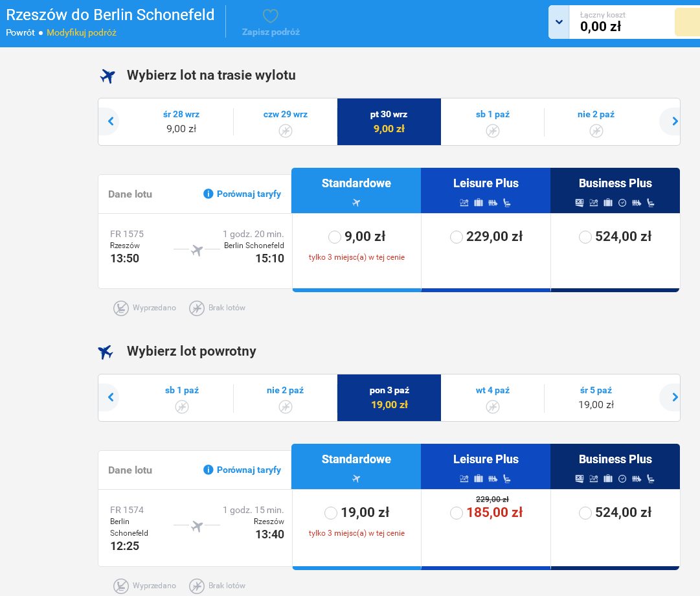Choose outbound date śr 28 wrz
Image resolution: width=700 pixels, height=596 pixels.
click(181, 122)
